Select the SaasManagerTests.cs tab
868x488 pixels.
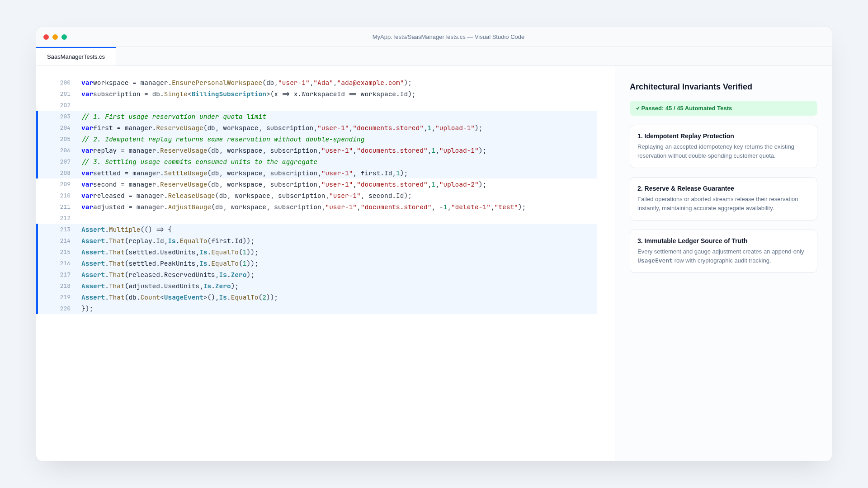click(x=76, y=56)
